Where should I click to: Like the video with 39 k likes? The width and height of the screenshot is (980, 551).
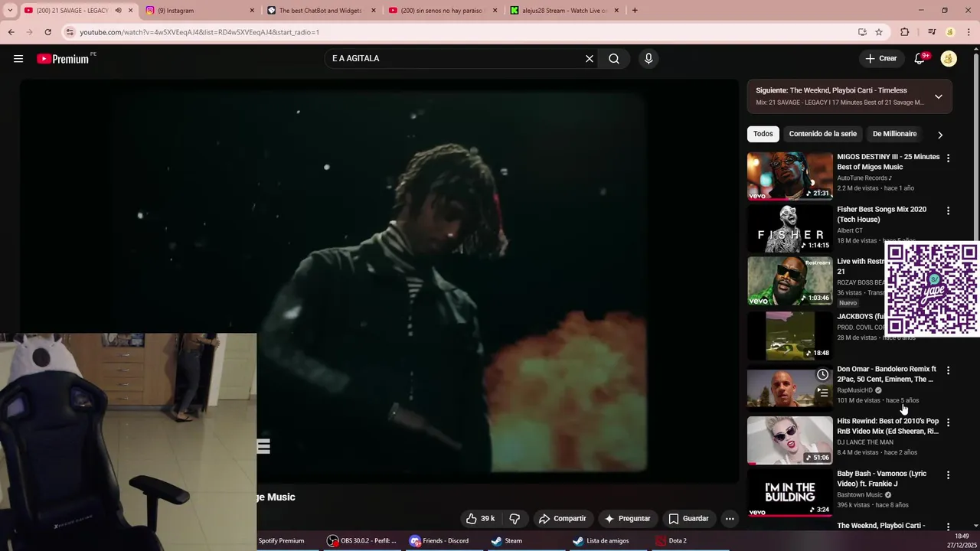click(x=480, y=519)
